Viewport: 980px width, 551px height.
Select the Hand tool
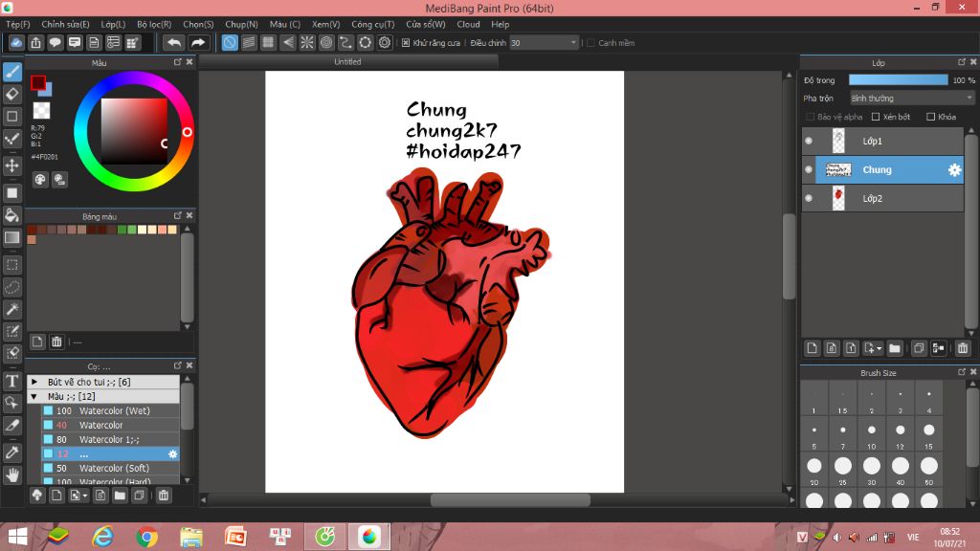point(11,475)
